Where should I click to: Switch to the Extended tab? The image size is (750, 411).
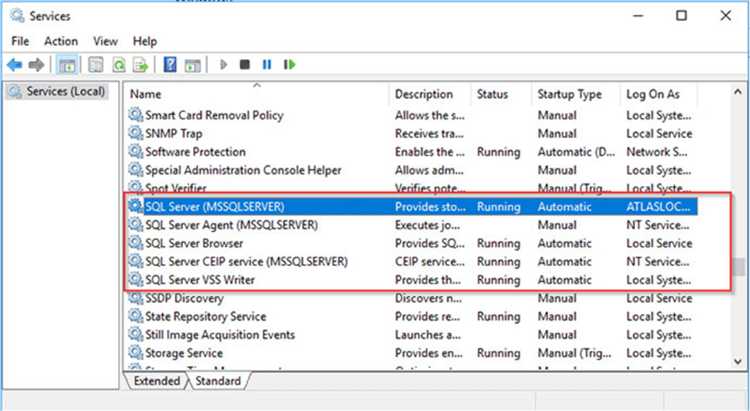coord(156,381)
